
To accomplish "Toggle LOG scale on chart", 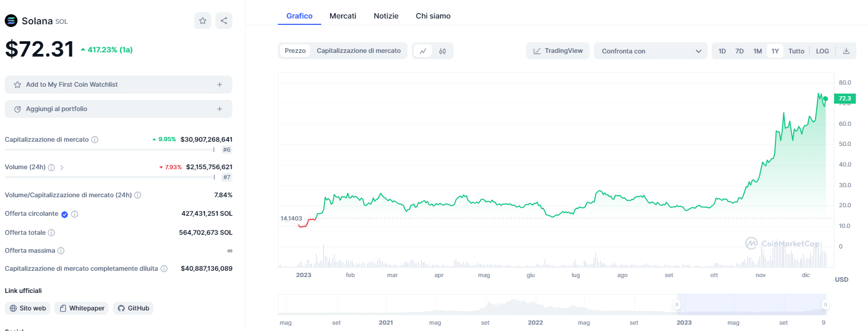I will click(822, 51).
